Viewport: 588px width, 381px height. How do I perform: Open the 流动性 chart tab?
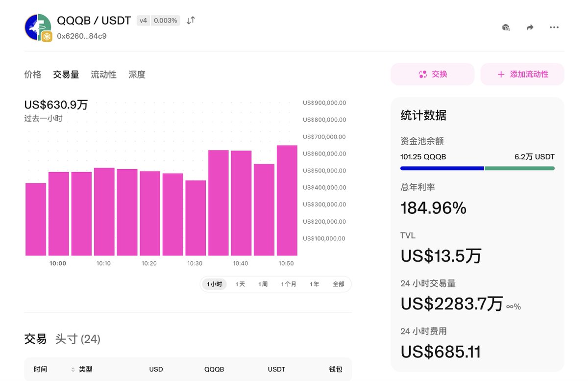point(103,75)
